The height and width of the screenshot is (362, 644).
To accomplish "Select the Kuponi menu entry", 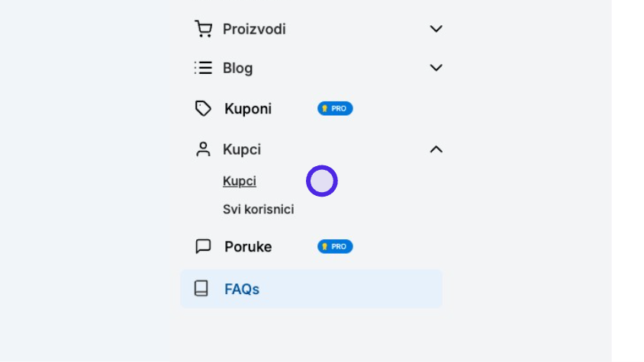I will pos(248,109).
